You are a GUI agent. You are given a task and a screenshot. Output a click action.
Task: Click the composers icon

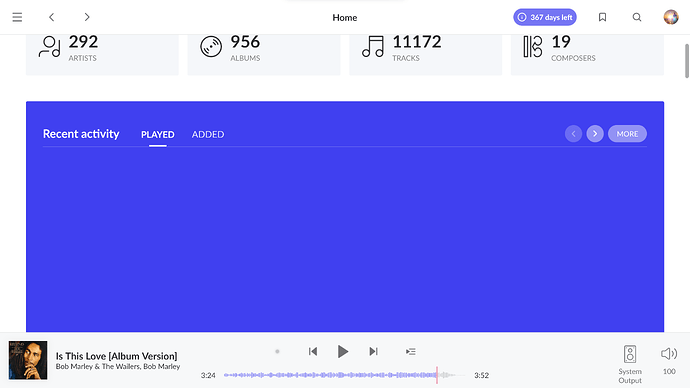[532, 47]
